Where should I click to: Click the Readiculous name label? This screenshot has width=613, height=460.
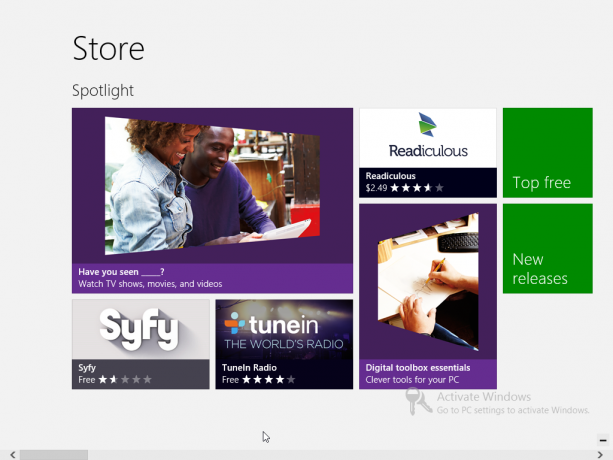click(391, 176)
